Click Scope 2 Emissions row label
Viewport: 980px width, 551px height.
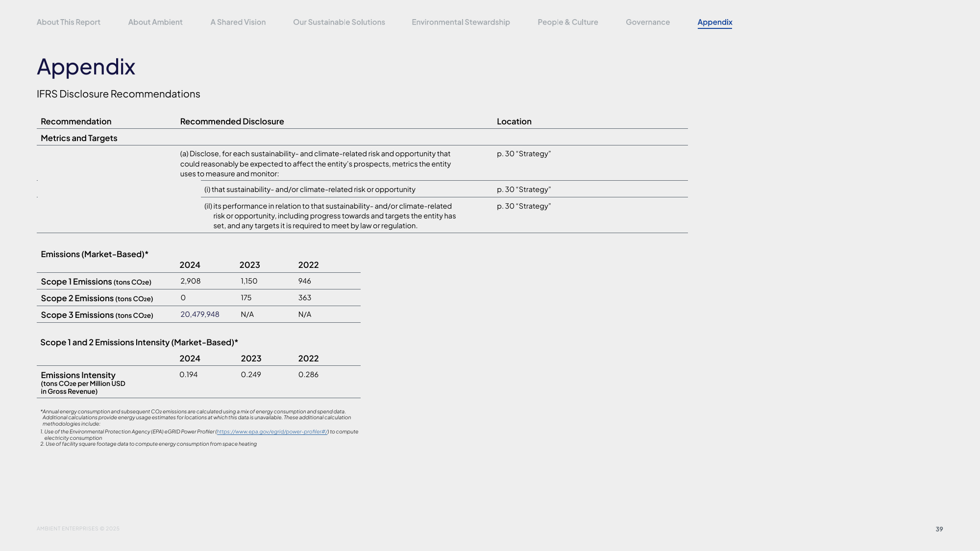tap(97, 298)
